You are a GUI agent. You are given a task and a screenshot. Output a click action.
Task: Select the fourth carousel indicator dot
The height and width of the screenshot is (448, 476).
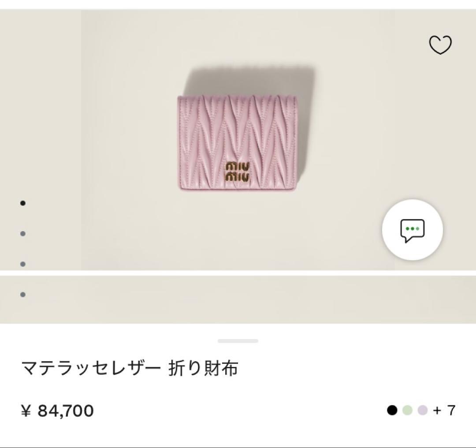click(x=22, y=293)
